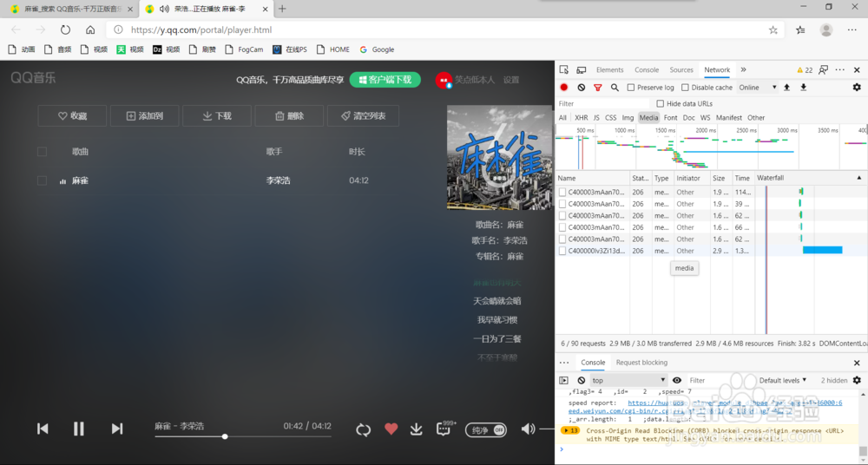
Task: Tick checkbox for song 麻雀 row
Action: 42,180
